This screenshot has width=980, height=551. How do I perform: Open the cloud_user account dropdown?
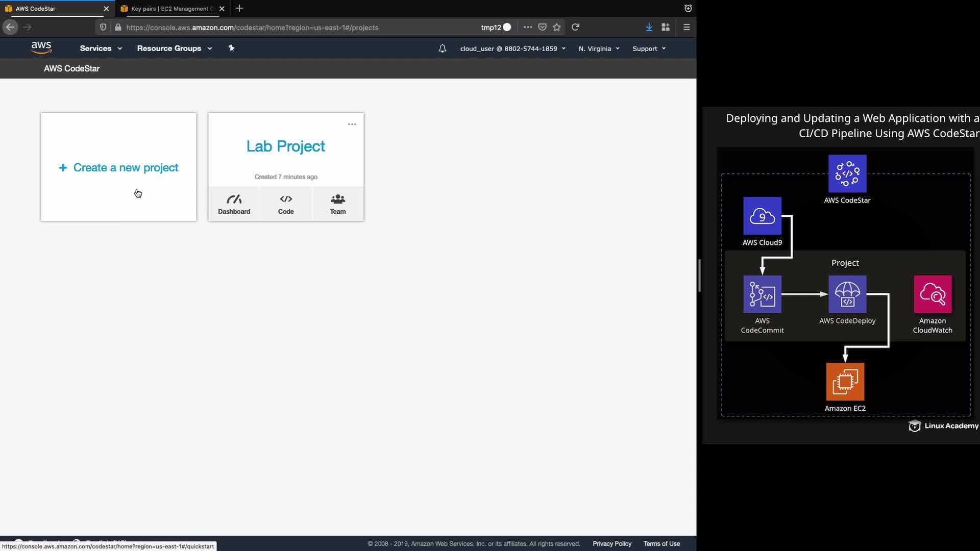512,49
